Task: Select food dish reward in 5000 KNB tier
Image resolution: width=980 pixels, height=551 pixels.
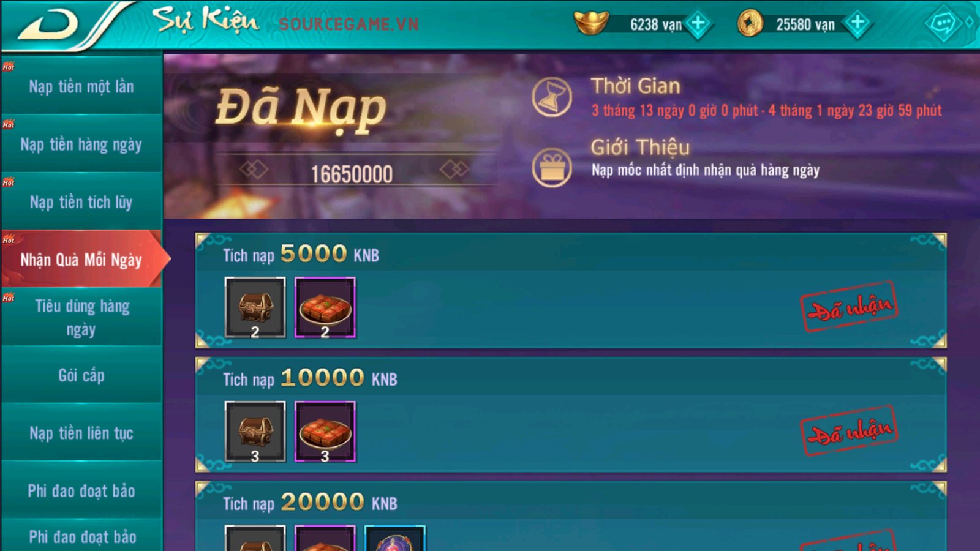Action: pyautogui.click(x=325, y=307)
